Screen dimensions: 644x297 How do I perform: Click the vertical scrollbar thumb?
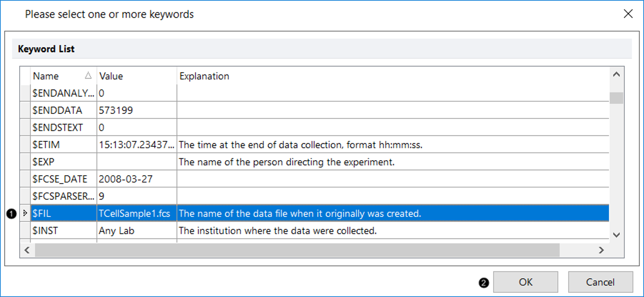616,98
